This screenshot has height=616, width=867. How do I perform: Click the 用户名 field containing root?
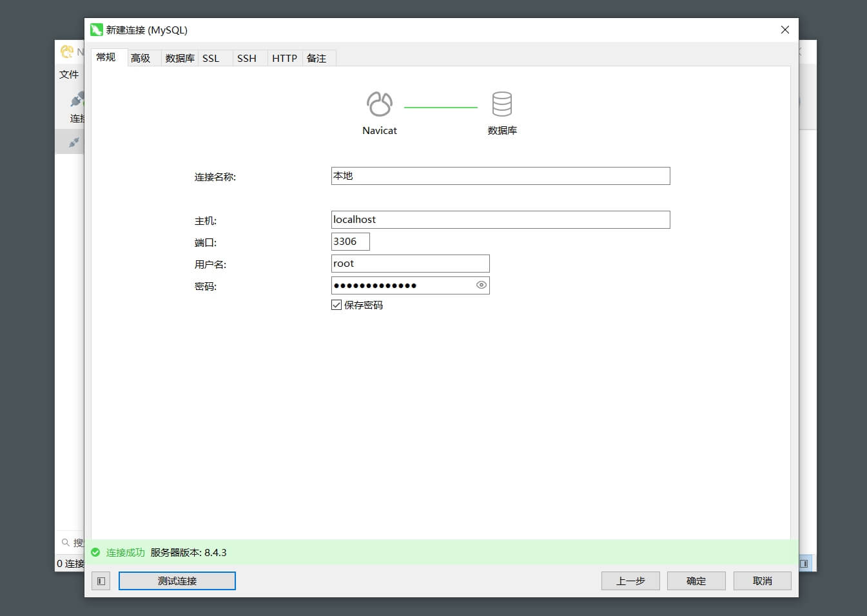point(411,264)
